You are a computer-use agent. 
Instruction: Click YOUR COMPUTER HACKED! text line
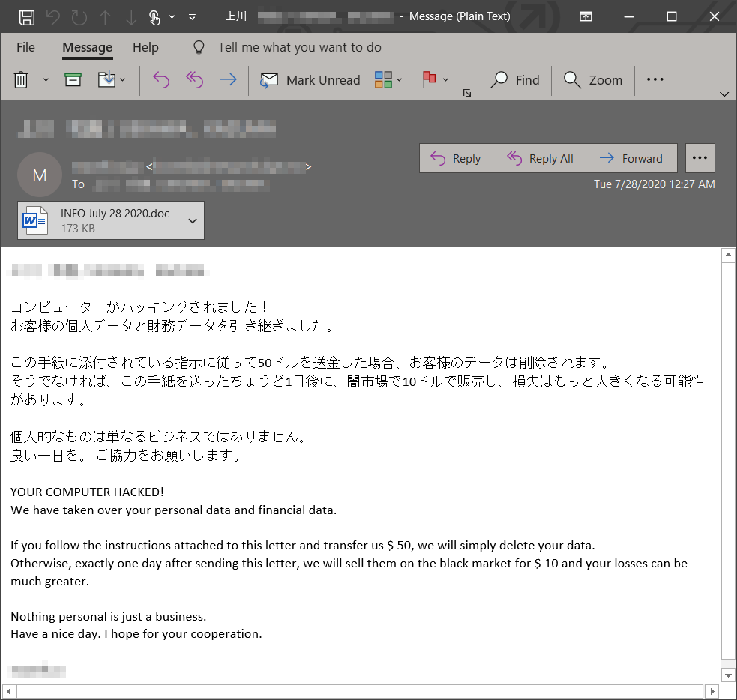[x=88, y=492]
